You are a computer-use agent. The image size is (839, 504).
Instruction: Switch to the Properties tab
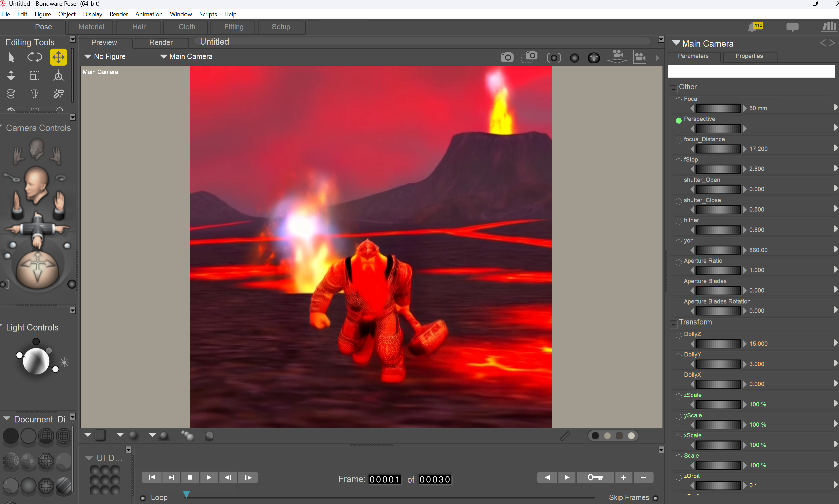pyautogui.click(x=749, y=56)
